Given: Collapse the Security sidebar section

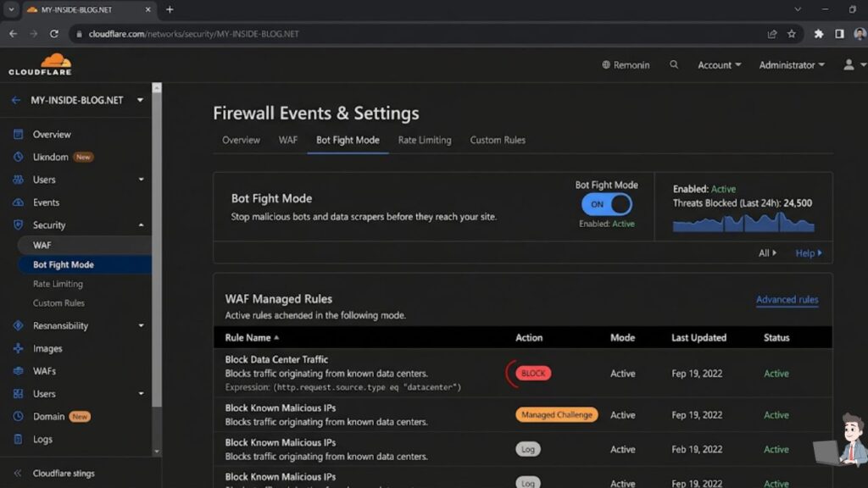Looking at the screenshot, I should click(x=142, y=225).
